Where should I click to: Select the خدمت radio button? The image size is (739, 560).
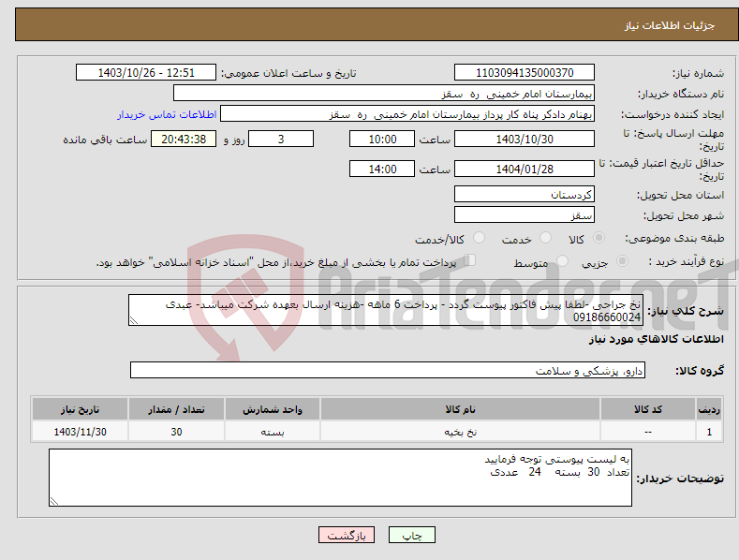tap(545, 238)
